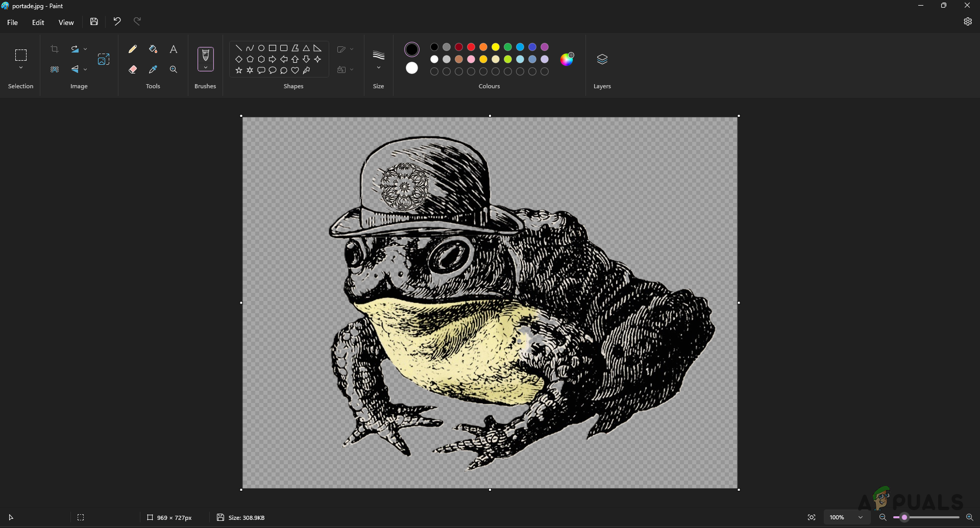This screenshot has height=528, width=980.
Task: Select the Text tool
Action: click(174, 49)
